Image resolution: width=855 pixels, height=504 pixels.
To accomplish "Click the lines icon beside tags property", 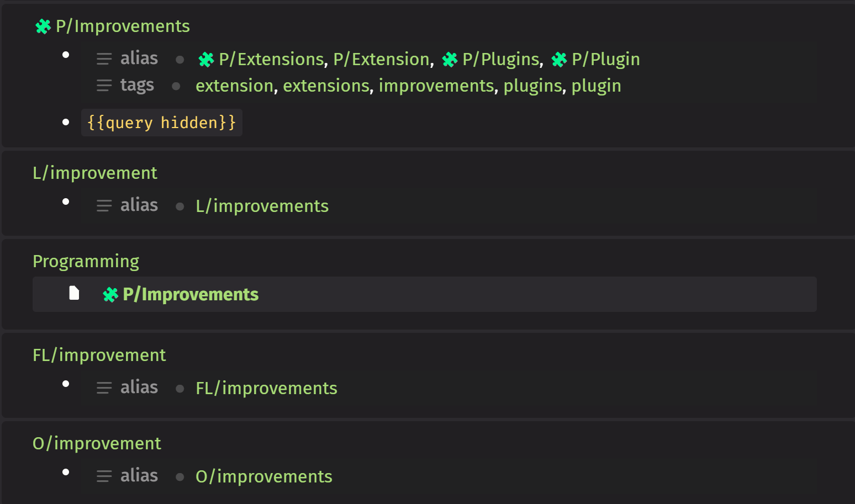I will click(104, 86).
